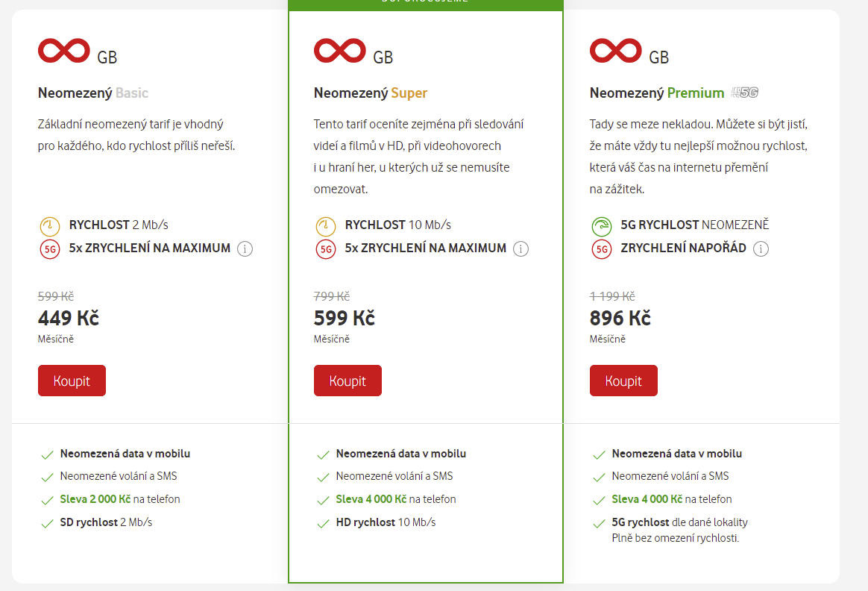This screenshot has height=591, width=868.
Task: Click the red 5G icon in Premium plan
Action: tap(601, 249)
